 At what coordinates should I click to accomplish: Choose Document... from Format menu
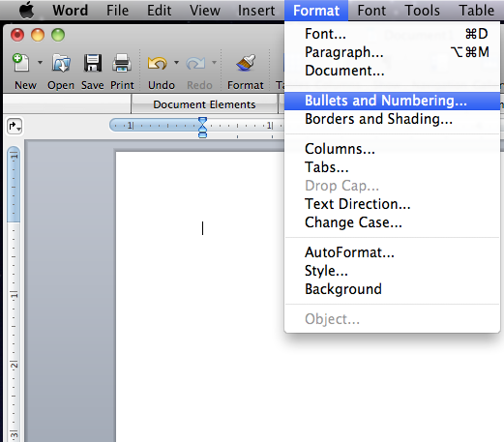pos(392,71)
